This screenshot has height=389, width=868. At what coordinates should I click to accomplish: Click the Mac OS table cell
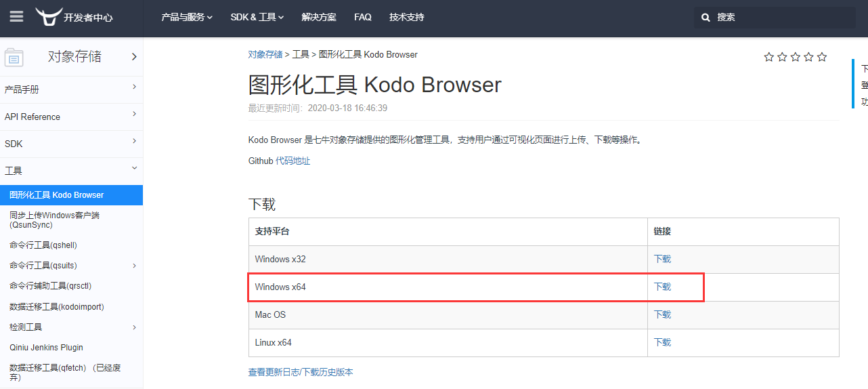click(448, 314)
